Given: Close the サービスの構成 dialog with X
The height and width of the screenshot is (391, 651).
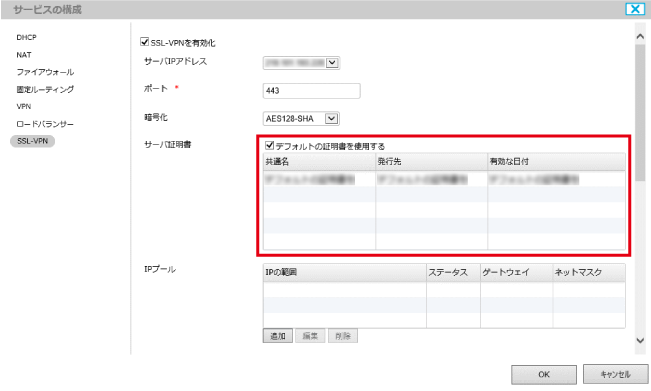Looking at the screenshot, I should [635, 9].
